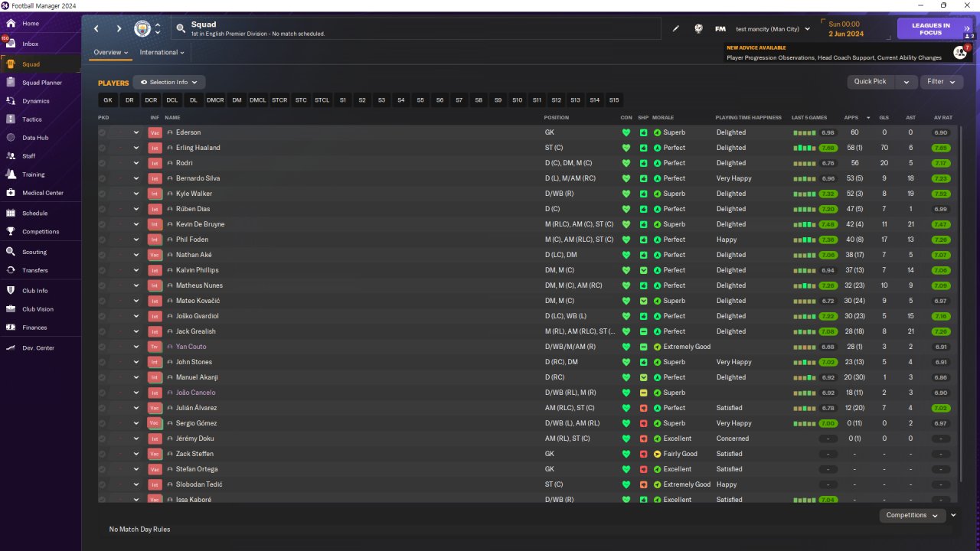Click the Staff icon in the sidebar

11,156
